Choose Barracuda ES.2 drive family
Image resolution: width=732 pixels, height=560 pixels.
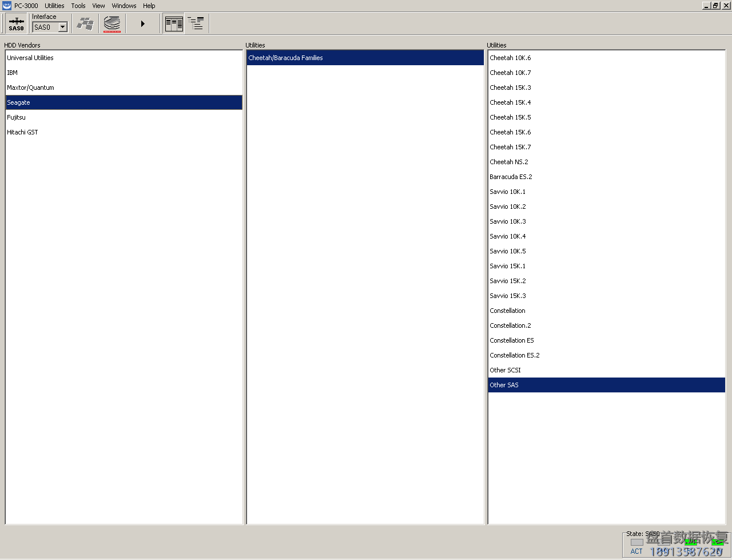pyautogui.click(x=511, y=177)
